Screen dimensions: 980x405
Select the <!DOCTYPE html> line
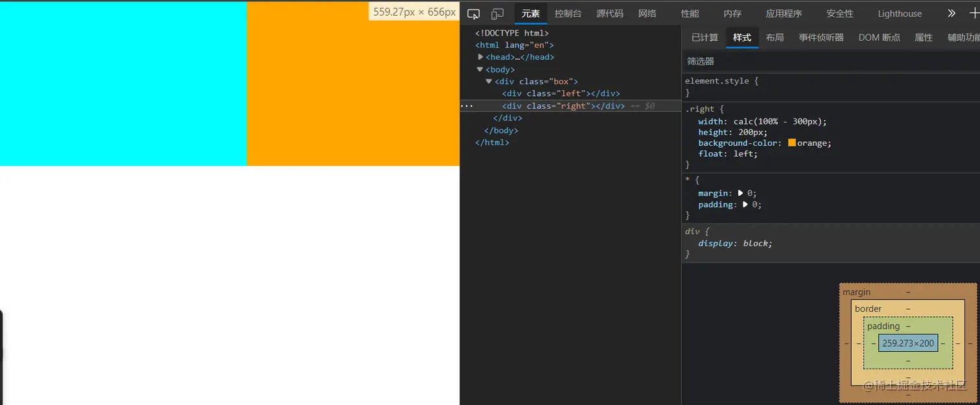pyautogui.click(x=512, y=32)
